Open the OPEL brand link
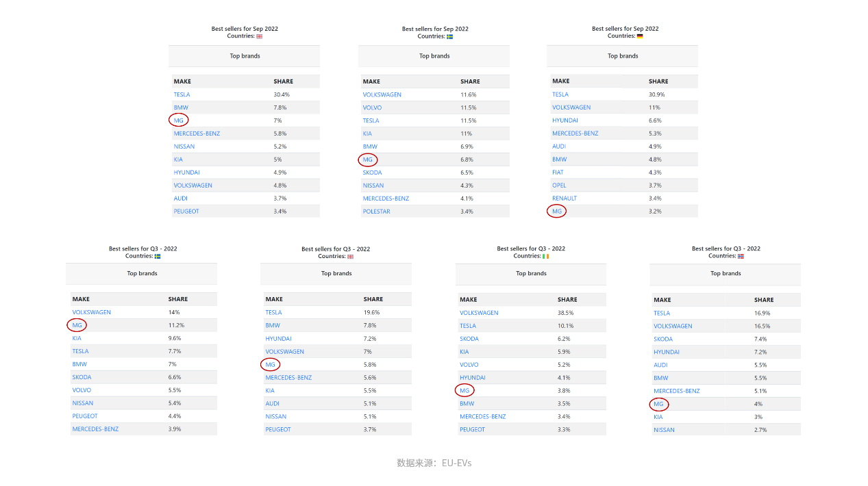The width and height of the screenshot is (868, 486). click(559, 186)
